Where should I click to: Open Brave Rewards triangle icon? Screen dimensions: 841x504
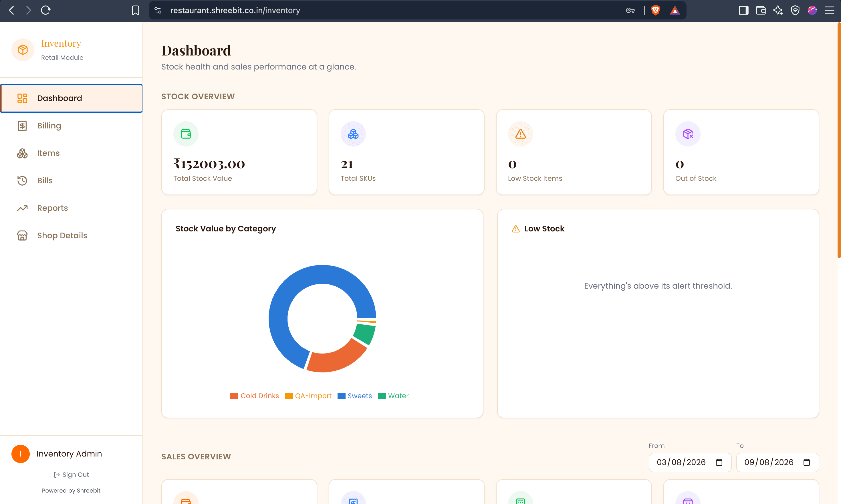[x=675, y=10]
